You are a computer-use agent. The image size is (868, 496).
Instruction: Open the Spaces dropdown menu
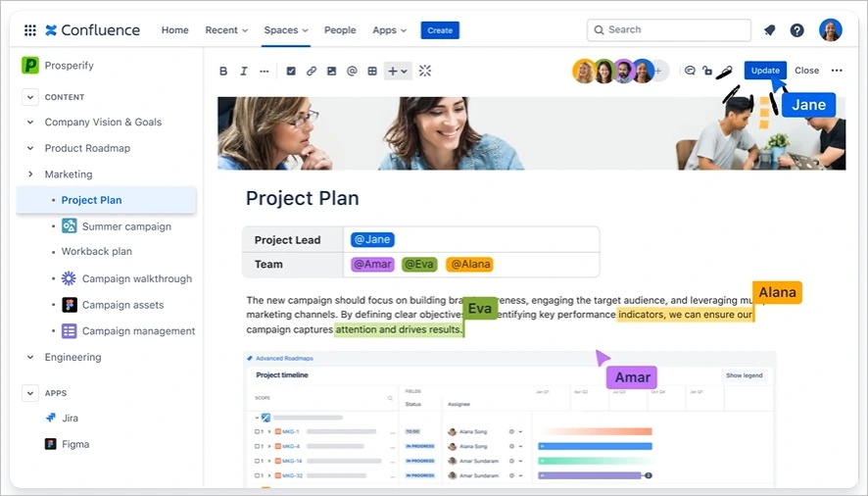[286, 30]
